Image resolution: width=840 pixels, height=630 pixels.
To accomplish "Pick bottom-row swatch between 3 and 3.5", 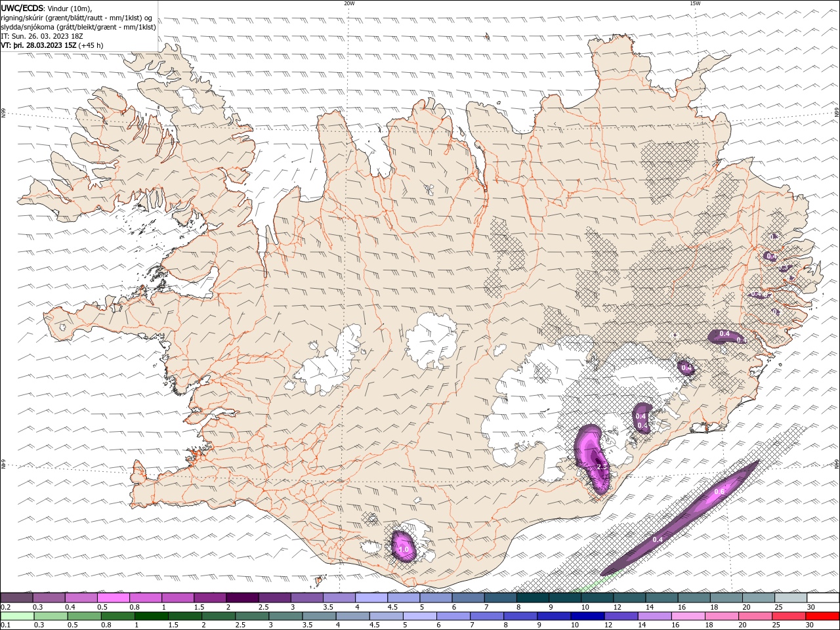I will point(285,616).
